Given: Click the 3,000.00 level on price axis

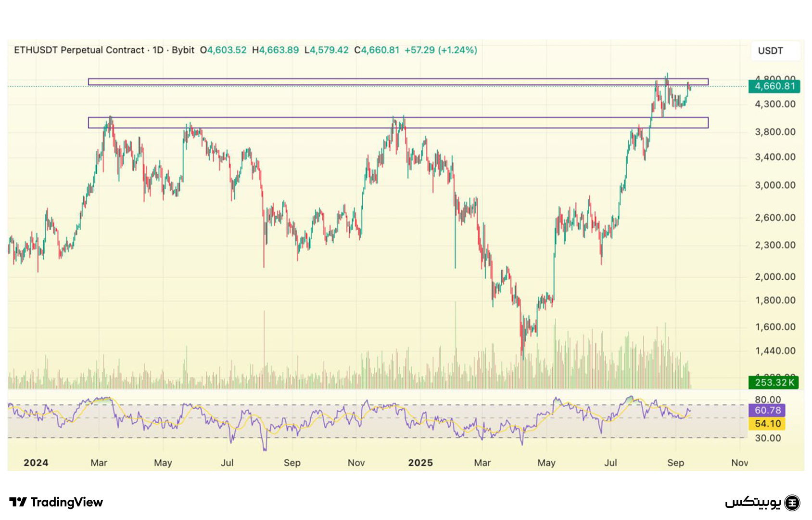Looking at the screenshot, I should (x=775, y=185).
